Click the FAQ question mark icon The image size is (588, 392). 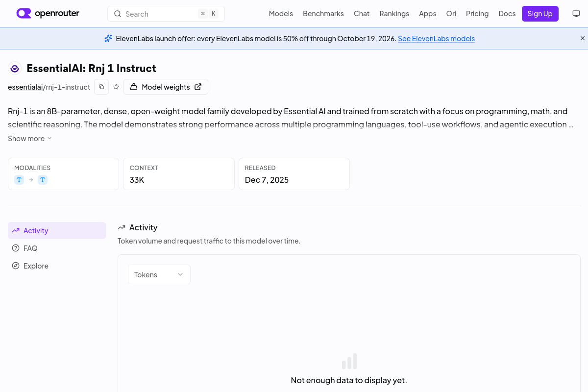(x=16, y=248)
